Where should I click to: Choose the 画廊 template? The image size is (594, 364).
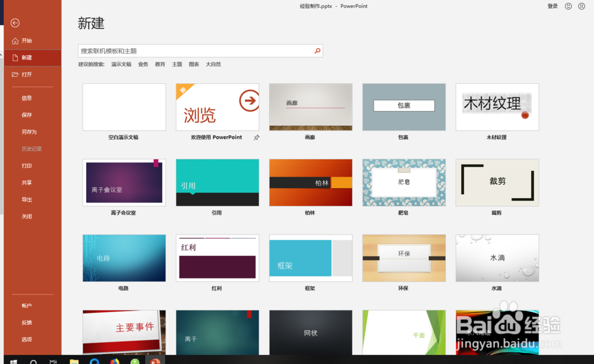311,107
